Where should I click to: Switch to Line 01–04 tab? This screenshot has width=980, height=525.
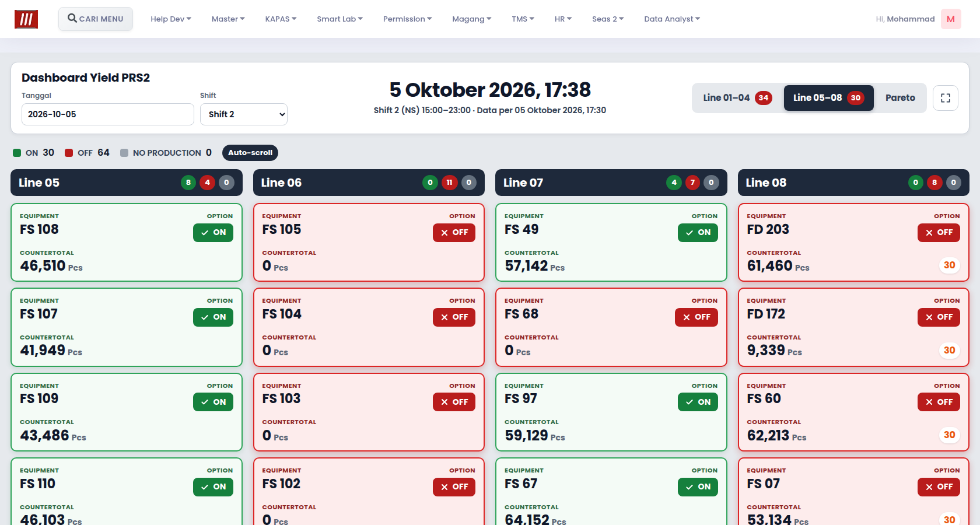tap(737, 98)
